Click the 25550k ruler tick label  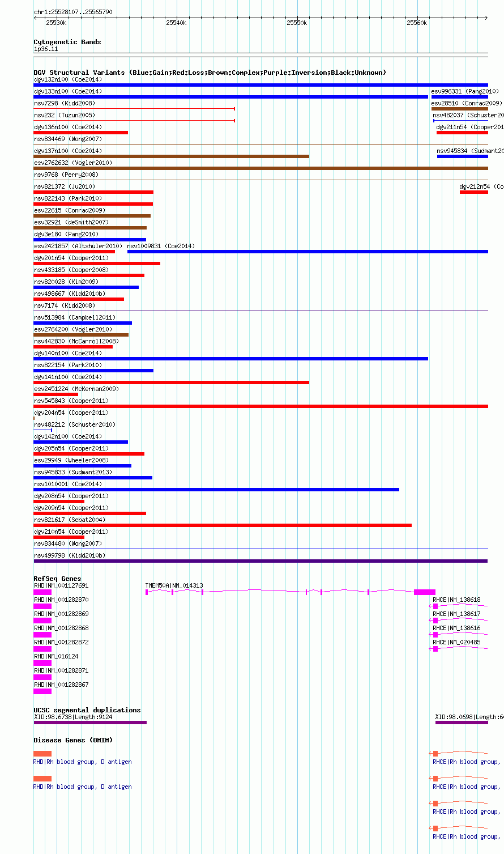point(297,23)
